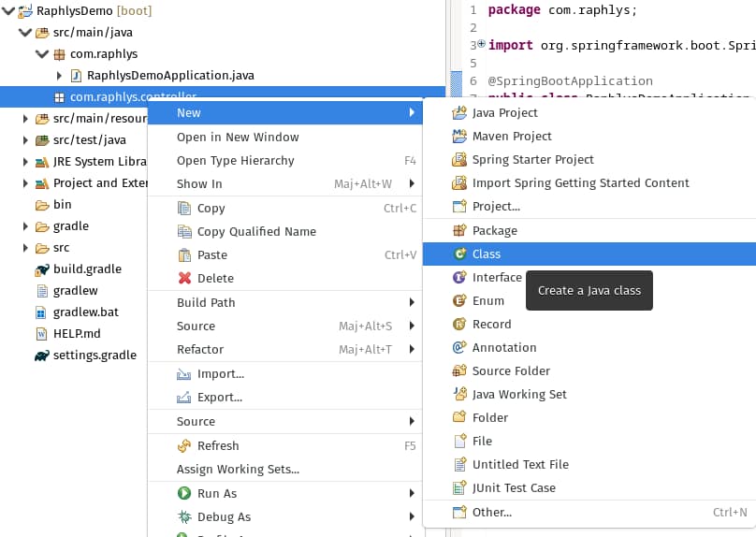Select Package from New submenu
756x537 pixels.
coord(494,230)
